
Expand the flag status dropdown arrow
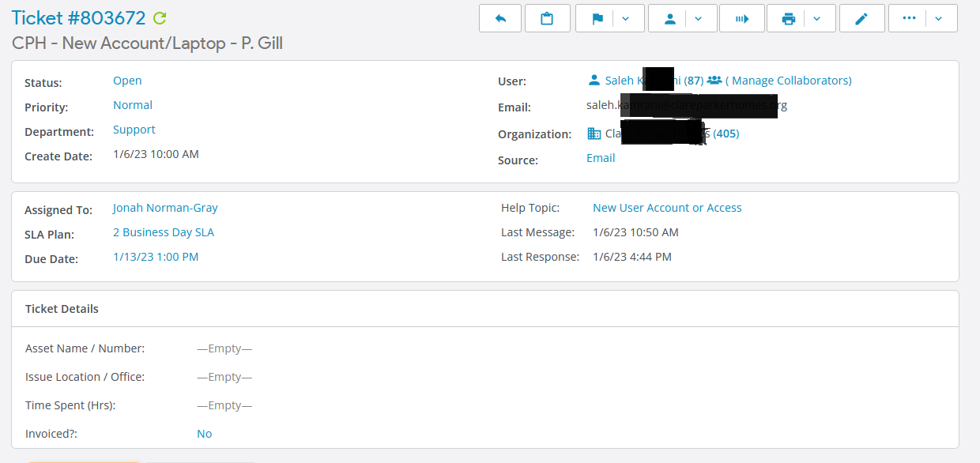626,19
